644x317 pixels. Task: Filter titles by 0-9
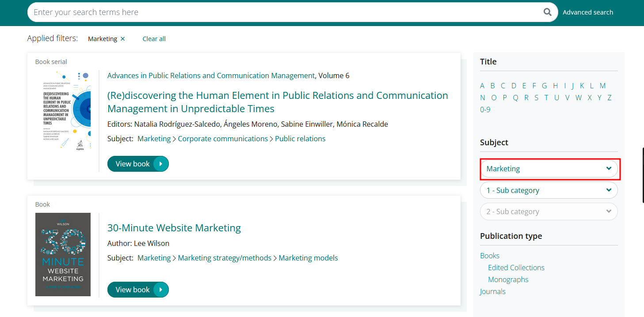pos(485,109)
